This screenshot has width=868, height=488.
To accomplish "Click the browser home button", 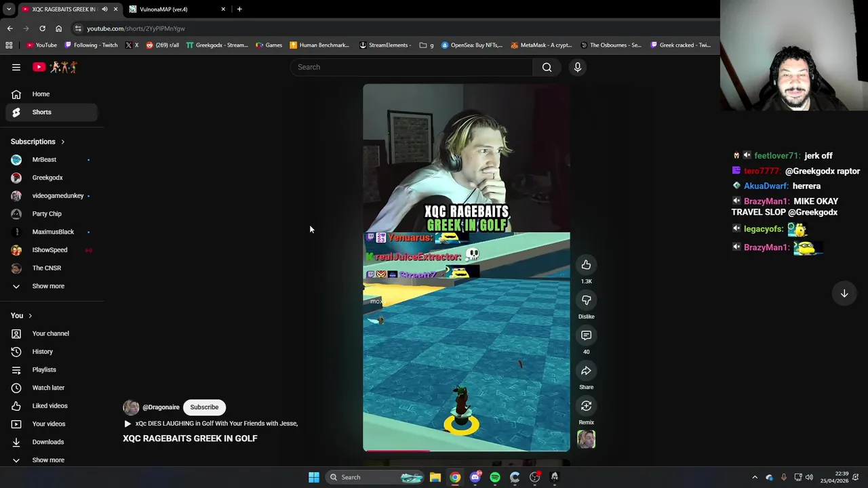I will tap(58, 28).
